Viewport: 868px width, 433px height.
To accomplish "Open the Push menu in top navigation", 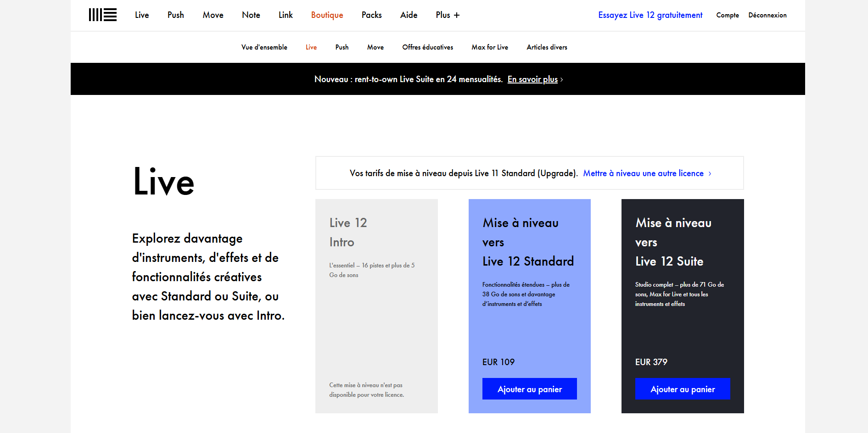I will pos(176,15).
